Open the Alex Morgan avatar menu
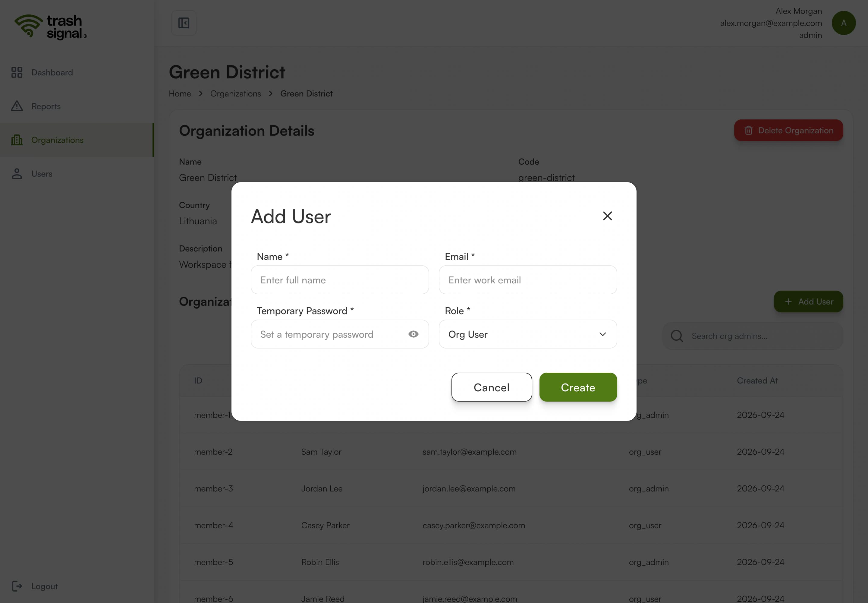 (x=844, y=23)
